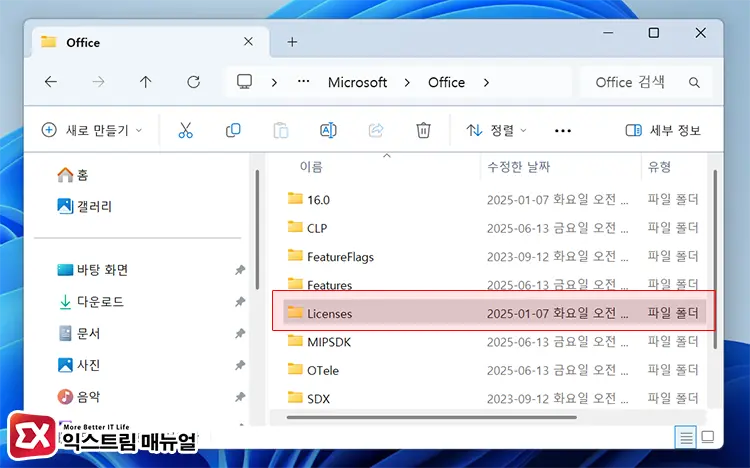Open 사진 in the sidebar
This screenshot has width=750, height=468.
click(x=79, y=365)
